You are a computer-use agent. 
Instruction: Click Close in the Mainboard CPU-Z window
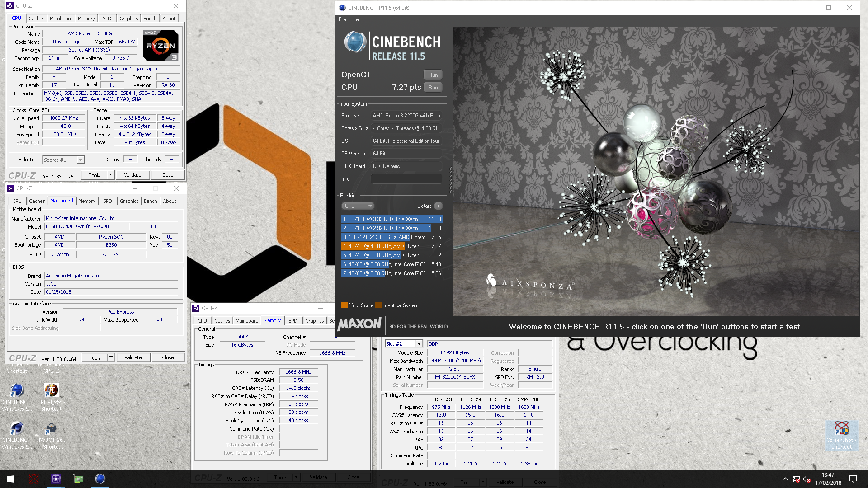(168, 357)
